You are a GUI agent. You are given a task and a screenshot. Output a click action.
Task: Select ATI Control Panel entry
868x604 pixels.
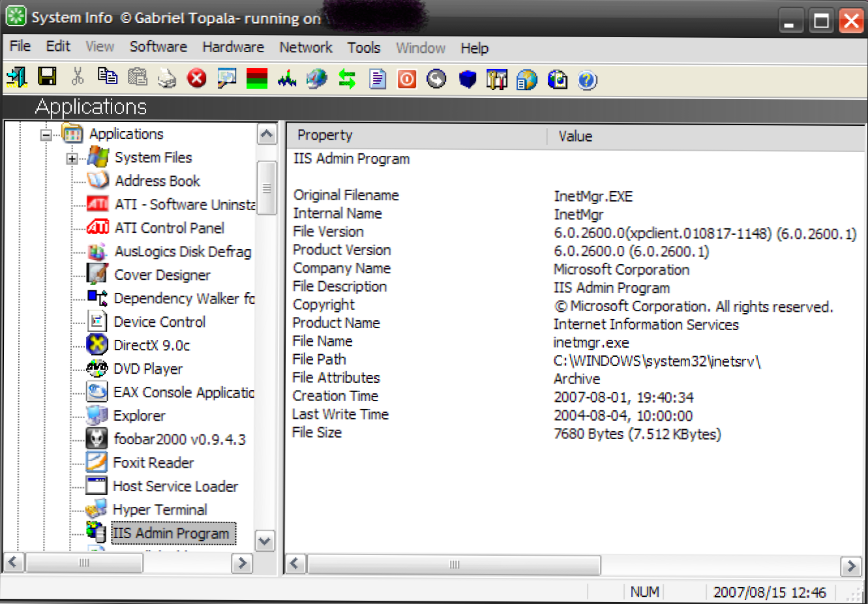(170, 228)
